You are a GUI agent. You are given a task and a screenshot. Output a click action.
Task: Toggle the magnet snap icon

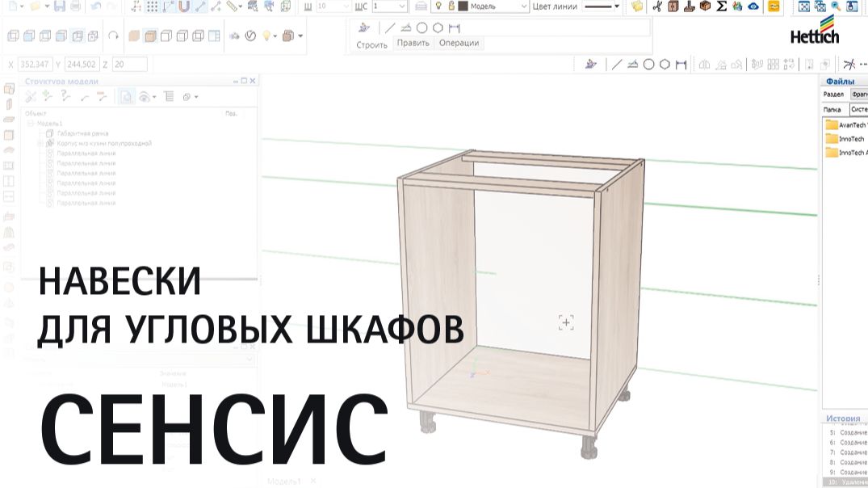click(184, 6)
